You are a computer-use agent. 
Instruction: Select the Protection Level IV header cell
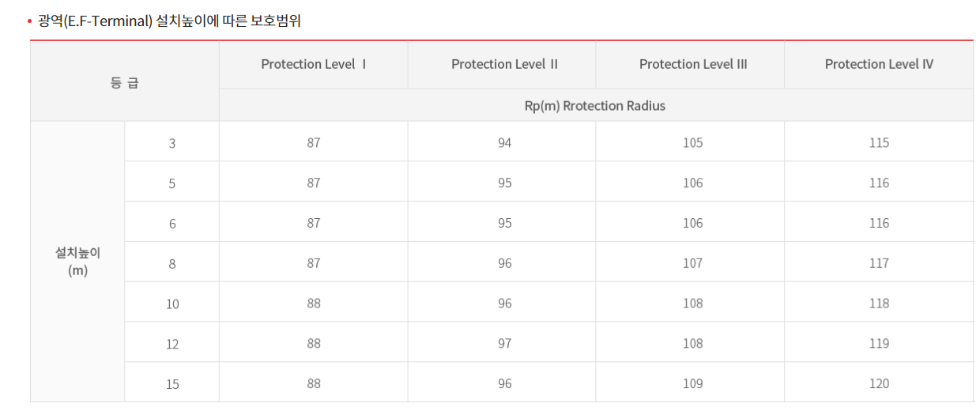click(879, 64)
